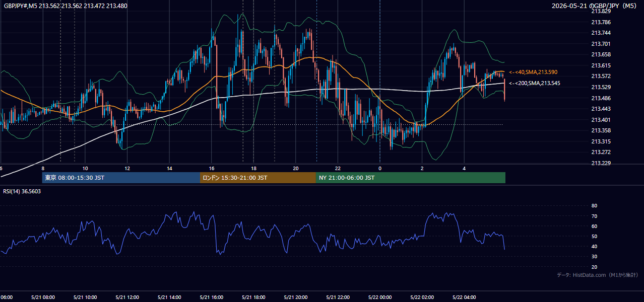Click the hour '10' label under price chart
The height and width of the screenshot is (302, 644).
85,168
